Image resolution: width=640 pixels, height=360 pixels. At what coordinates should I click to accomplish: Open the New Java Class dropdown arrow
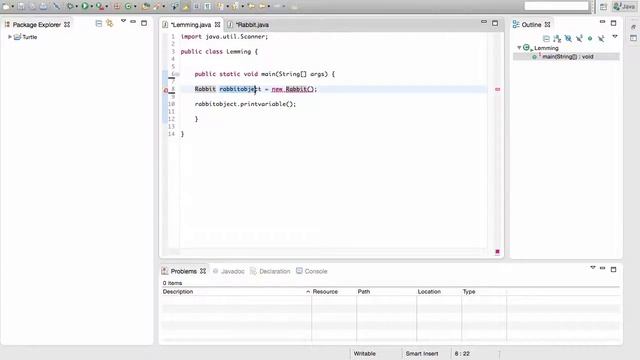(135, 6)
